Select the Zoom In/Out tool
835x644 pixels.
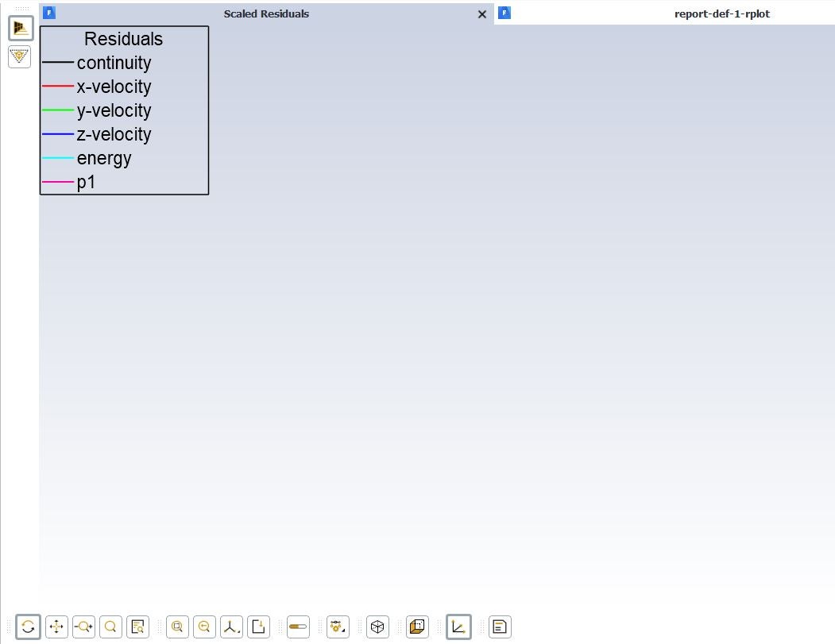coord(83,627)
